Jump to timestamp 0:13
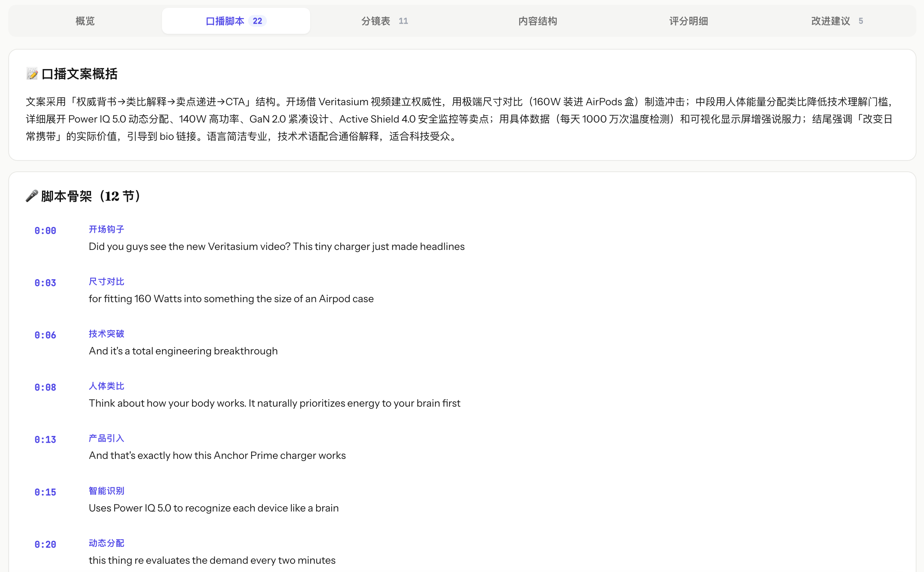Image resolution: width=924 pixels, height=572 pixels. 45,440
